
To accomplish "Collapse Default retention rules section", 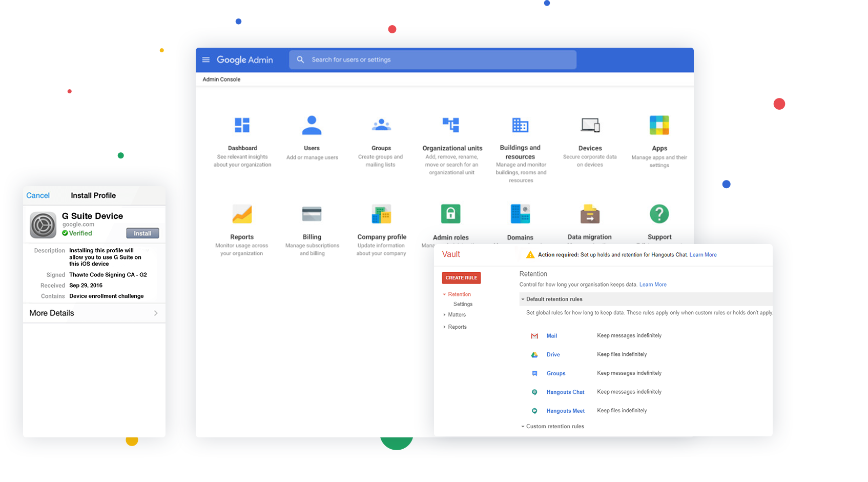I will point(523,299).
